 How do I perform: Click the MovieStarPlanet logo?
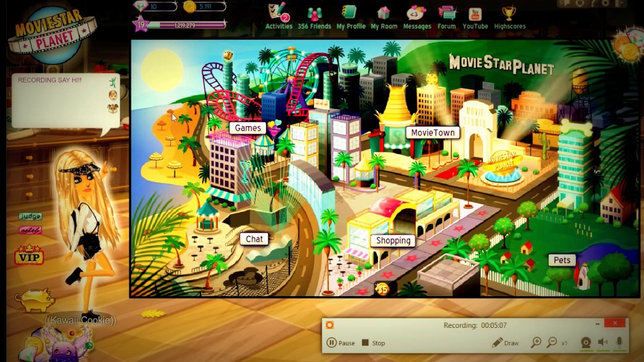coord(53,36)
